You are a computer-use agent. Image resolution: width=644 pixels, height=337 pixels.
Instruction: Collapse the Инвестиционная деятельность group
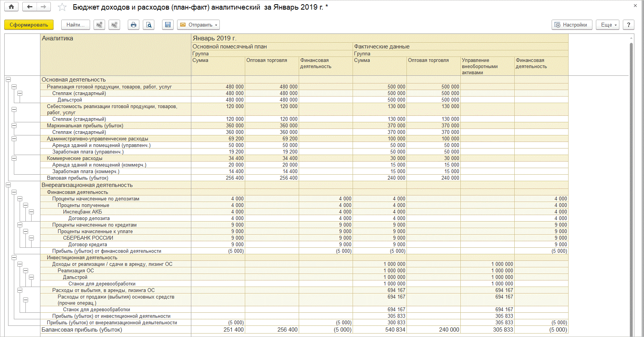point(14,257)
